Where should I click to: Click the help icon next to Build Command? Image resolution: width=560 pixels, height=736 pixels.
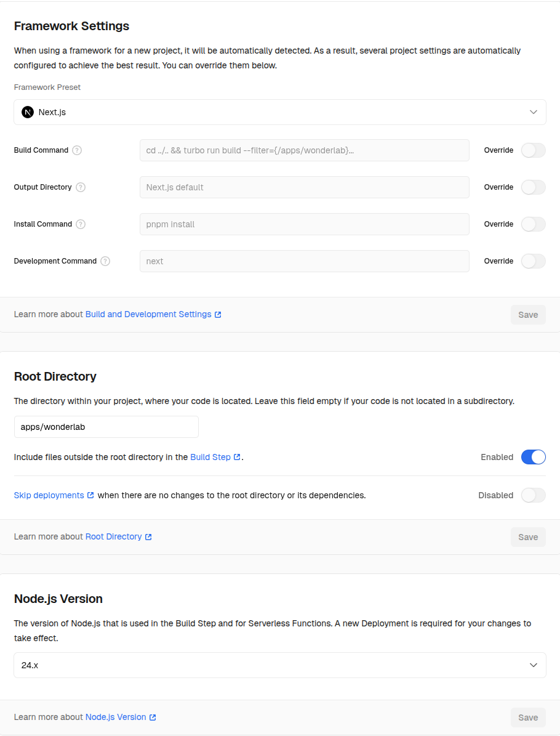77,150
